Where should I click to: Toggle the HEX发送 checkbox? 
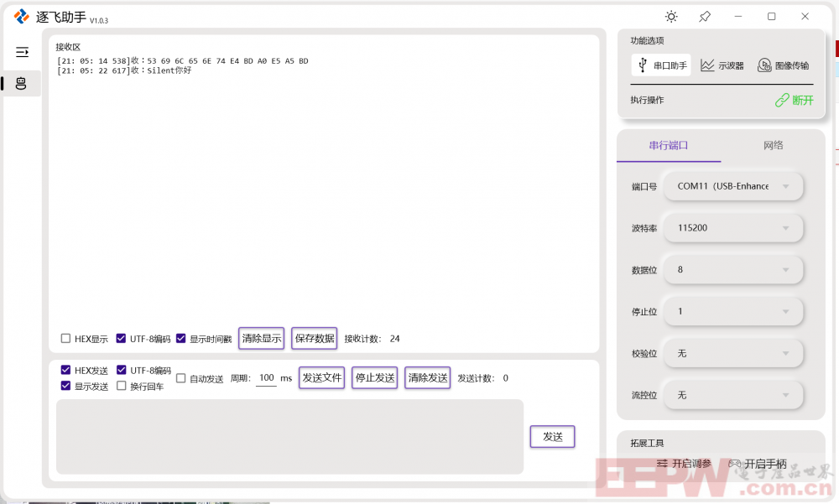pyautogui.click(x=65, y=370)
